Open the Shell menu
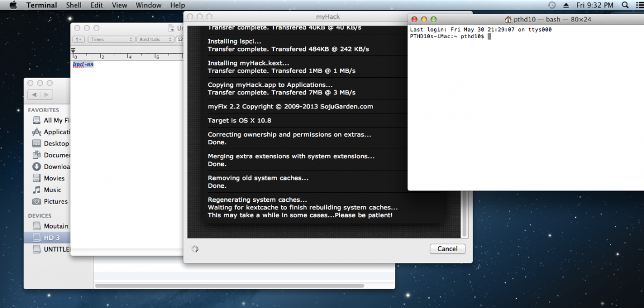The height and width of the screenshot is (308, 644). coord(74,5)
